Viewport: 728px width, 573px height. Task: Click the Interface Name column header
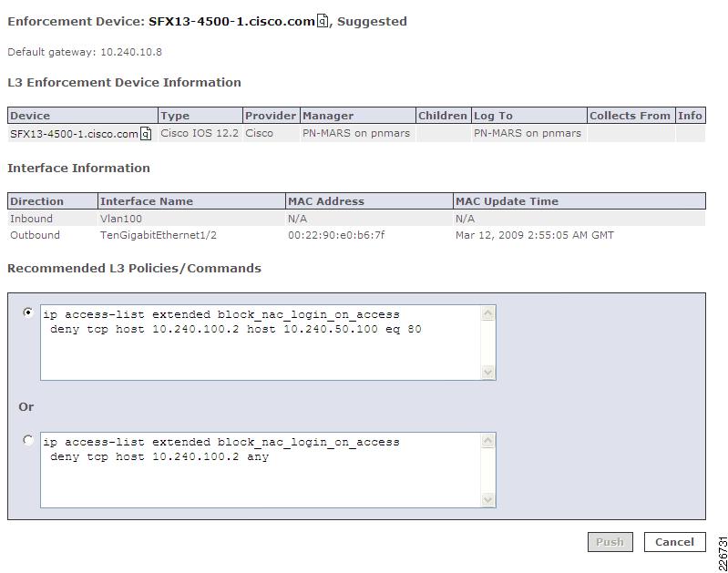[x=191, y=201]
